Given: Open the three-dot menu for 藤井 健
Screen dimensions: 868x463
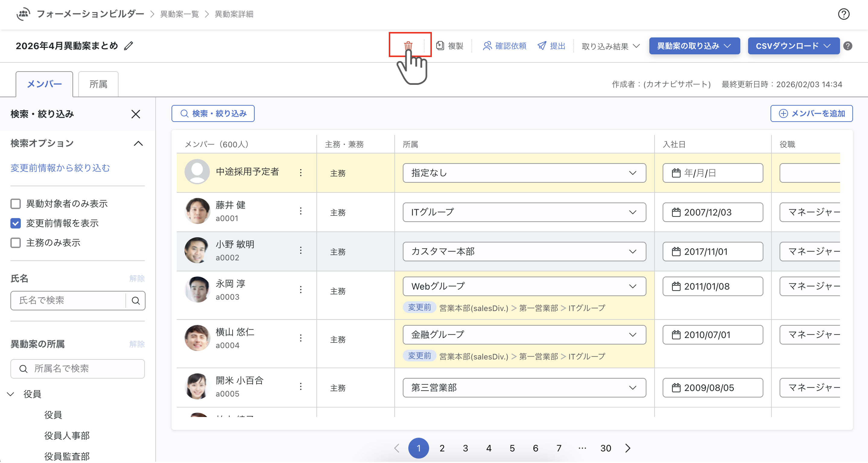Looking at the screenshot, I should click(301, 212).
